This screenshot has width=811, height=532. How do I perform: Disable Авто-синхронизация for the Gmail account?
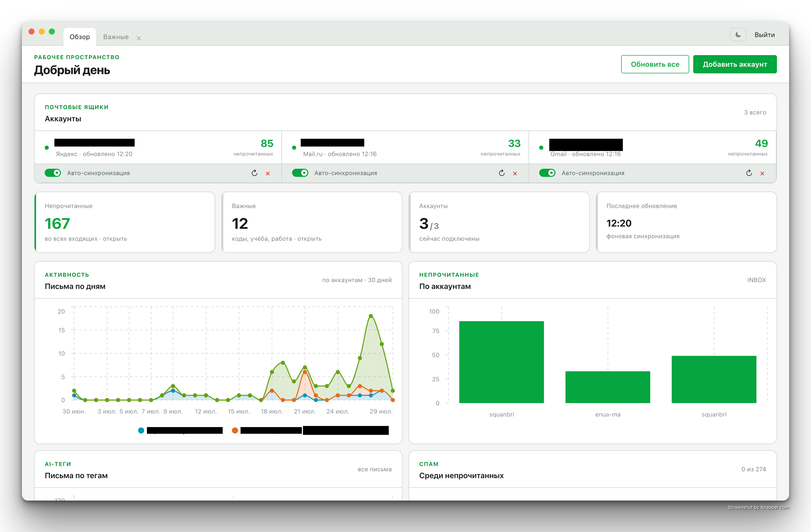tap(547, 173)
